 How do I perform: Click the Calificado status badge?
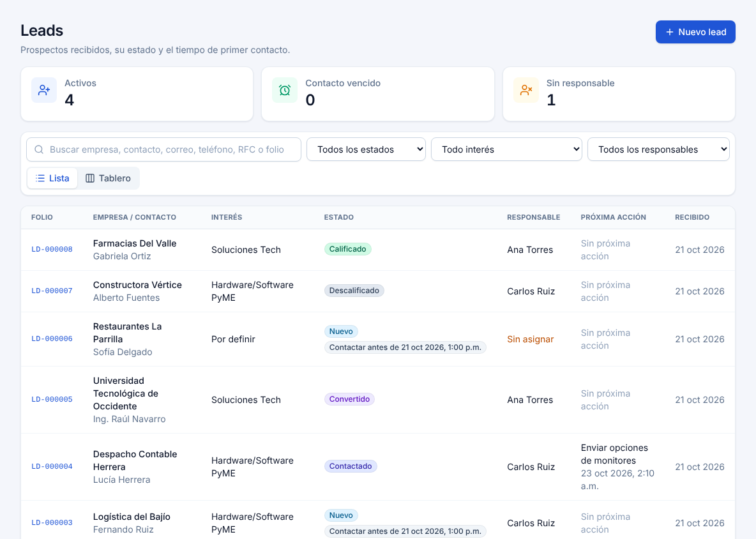coord(347,249)
